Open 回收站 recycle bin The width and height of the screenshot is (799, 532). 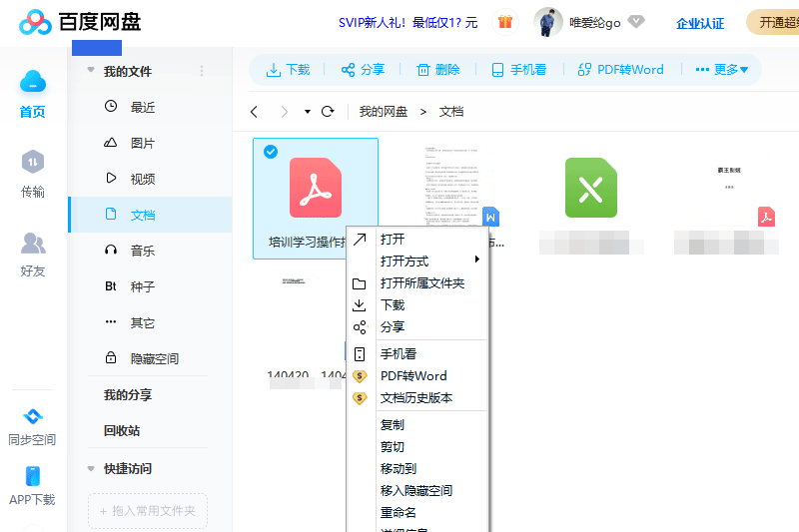(x=122, y=431)
